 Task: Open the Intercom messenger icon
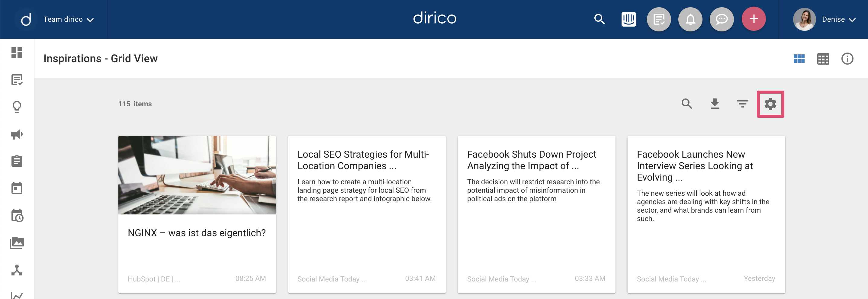pyautogui.click(x=628, y=19)
